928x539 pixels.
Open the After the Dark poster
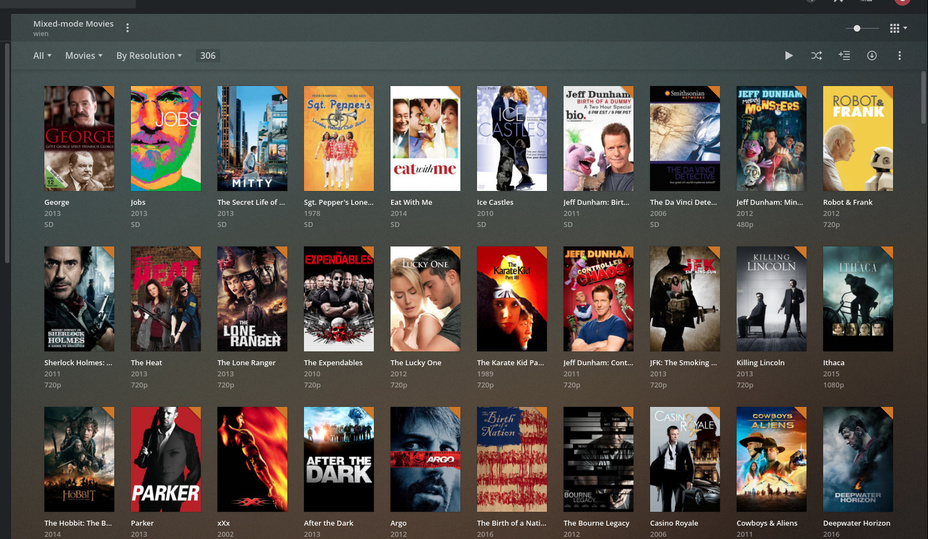click(339, 459)
